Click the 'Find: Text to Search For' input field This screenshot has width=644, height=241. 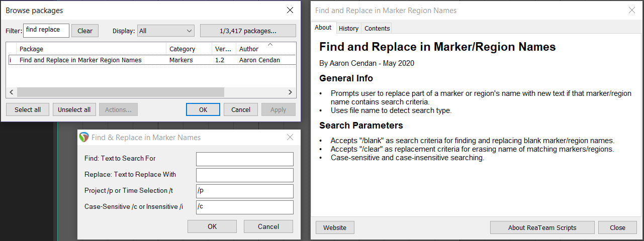[245, 159]
